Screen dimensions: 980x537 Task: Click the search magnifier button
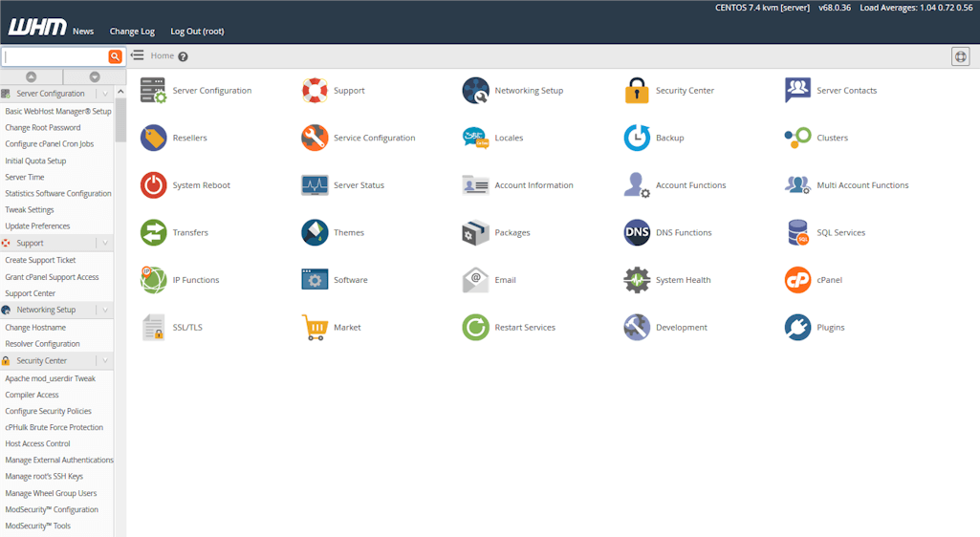click(x=115, y=56)
